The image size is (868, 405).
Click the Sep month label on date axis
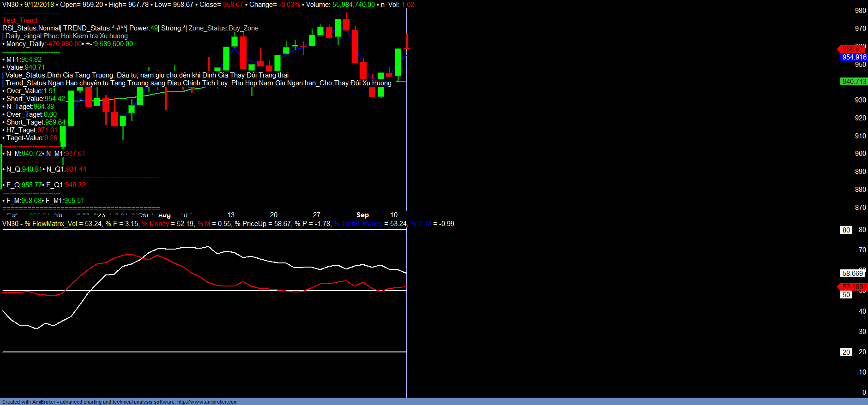[x=362, y=215]
